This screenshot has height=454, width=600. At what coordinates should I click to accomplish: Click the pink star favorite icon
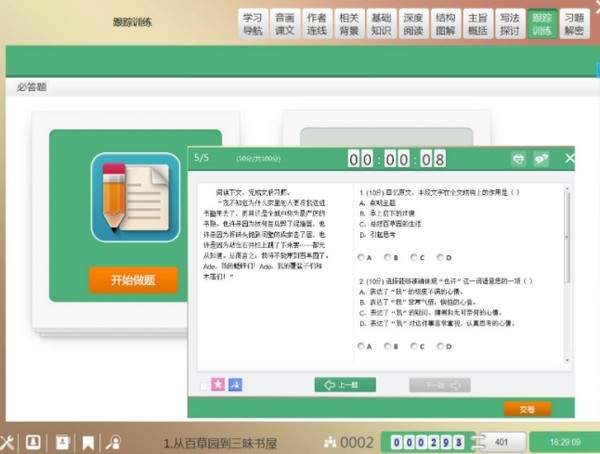[220, 384]
